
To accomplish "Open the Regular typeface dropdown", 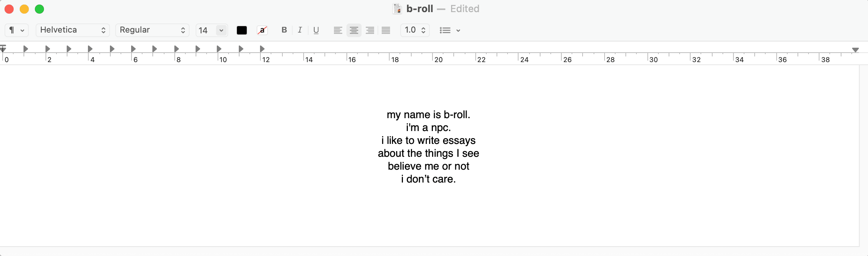I will (x=152, y=30).
